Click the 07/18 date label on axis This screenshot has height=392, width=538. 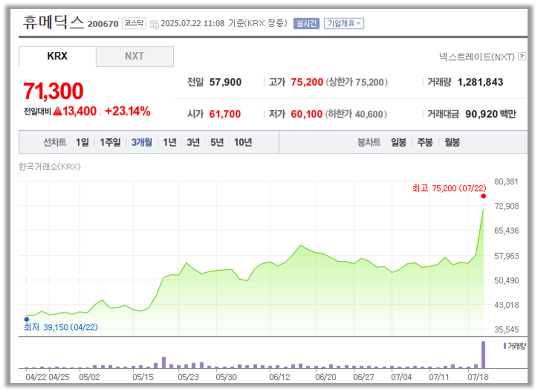coord(478,377)
